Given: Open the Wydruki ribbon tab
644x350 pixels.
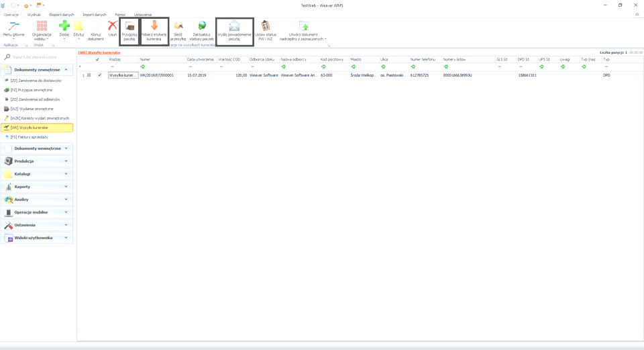Looking at the screenshot, I should (x=34, y=14).
